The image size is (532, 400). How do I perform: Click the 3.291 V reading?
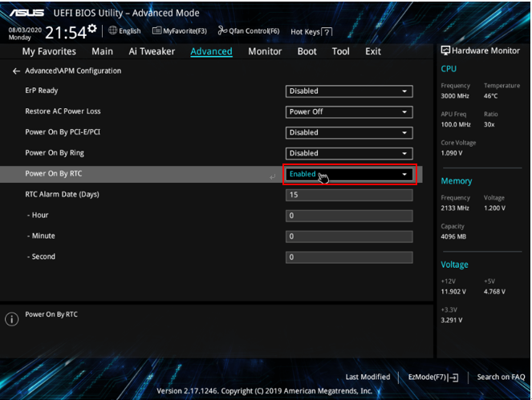click(x=451, y=321)
